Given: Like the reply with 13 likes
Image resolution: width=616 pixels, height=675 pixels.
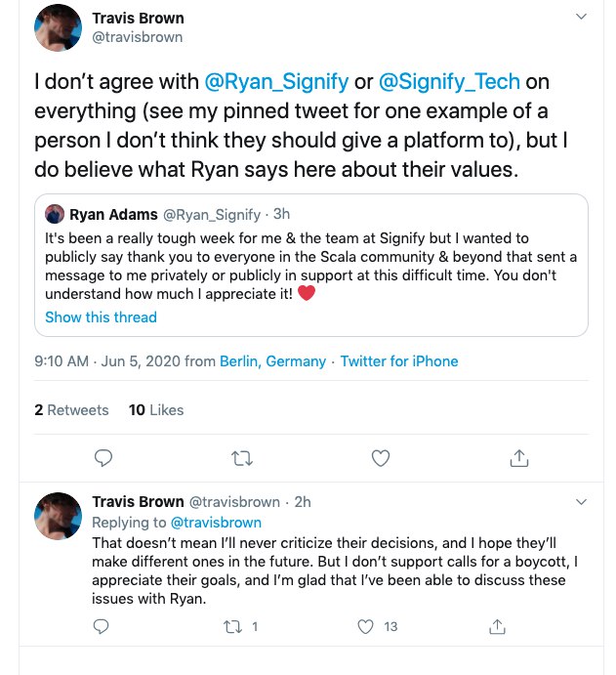Looking at the screenshot, I should pos(366,626).
